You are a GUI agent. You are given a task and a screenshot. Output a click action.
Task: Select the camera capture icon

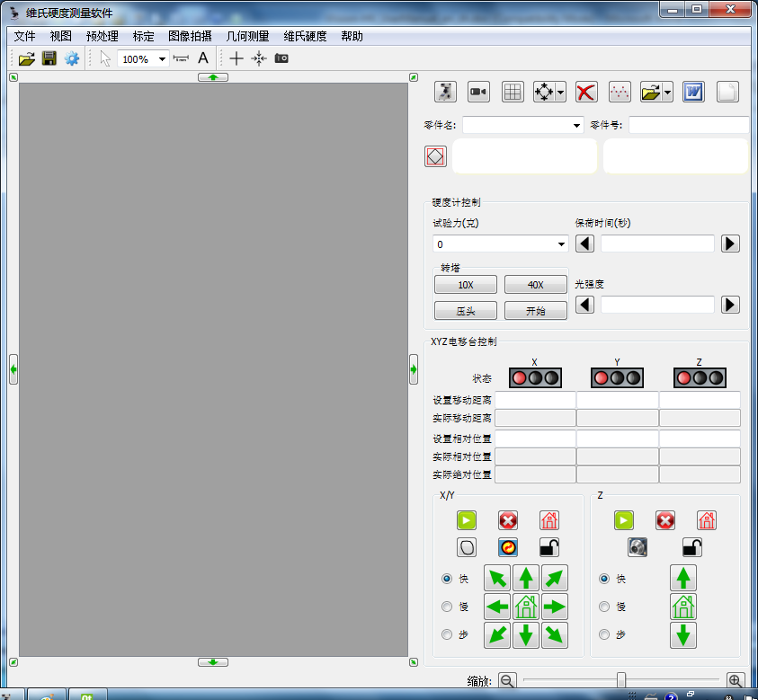(x=477, y=92)
